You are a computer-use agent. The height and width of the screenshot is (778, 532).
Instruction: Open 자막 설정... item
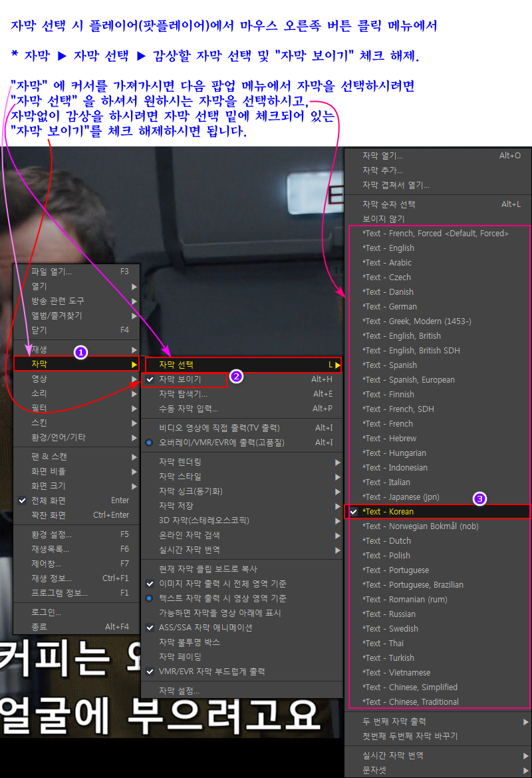(x=242, y=691)
